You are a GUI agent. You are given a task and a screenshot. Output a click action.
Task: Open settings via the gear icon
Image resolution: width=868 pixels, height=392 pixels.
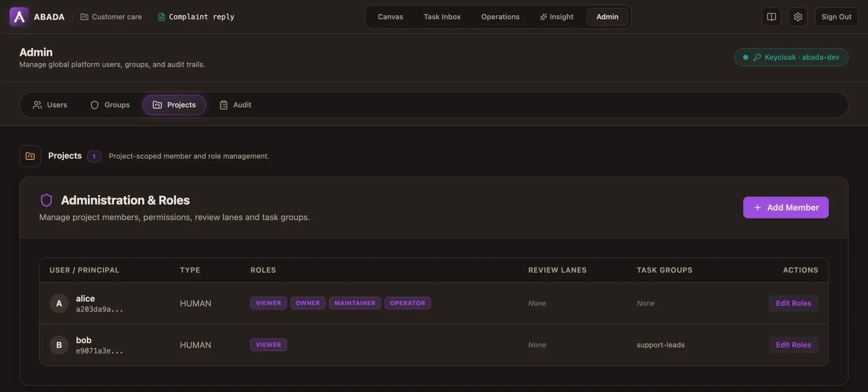798,17
